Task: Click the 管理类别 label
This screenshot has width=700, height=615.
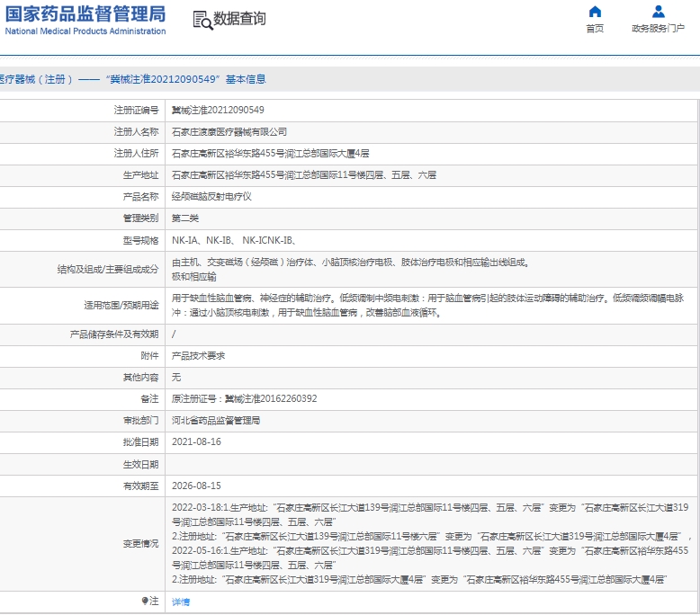Action: point(140,218)
